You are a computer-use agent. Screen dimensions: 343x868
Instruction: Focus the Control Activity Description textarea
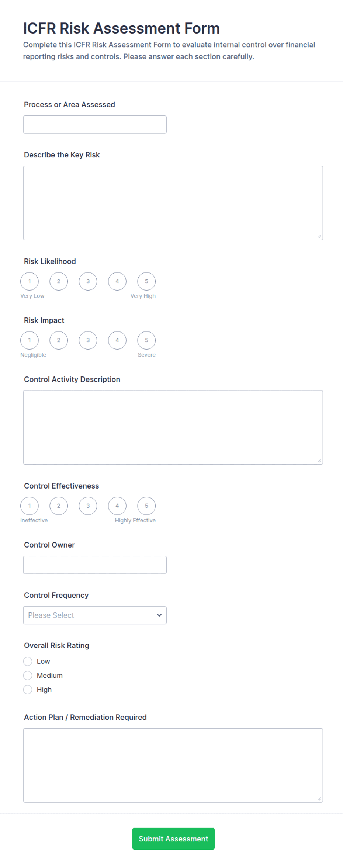click(173, 427)
